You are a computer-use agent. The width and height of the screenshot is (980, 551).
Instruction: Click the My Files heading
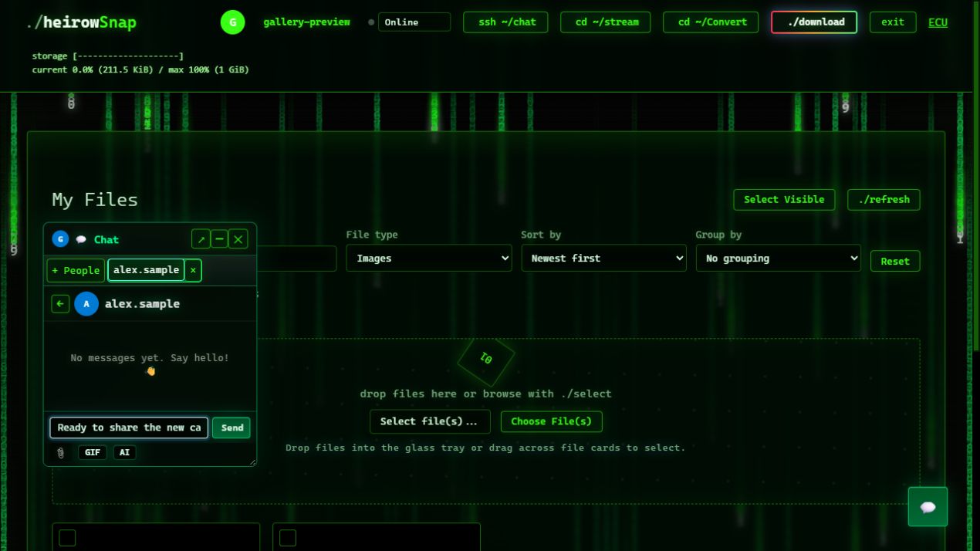click(95, 200)
